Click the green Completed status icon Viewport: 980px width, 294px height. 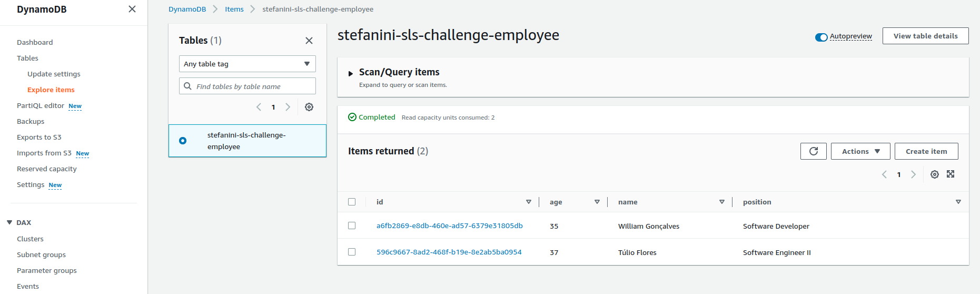point(352,117)
